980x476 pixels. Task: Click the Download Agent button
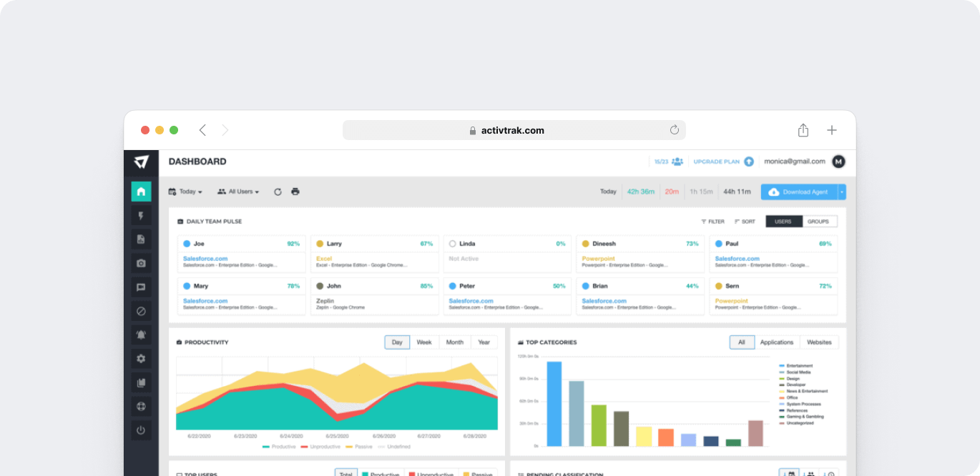pyautogui.click(x=799, y=192)
